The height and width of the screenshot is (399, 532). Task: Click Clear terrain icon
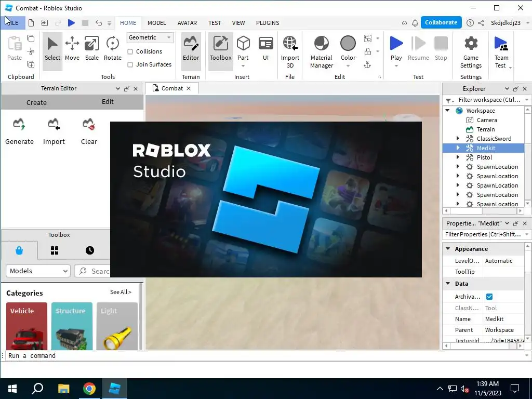(88, 125)
